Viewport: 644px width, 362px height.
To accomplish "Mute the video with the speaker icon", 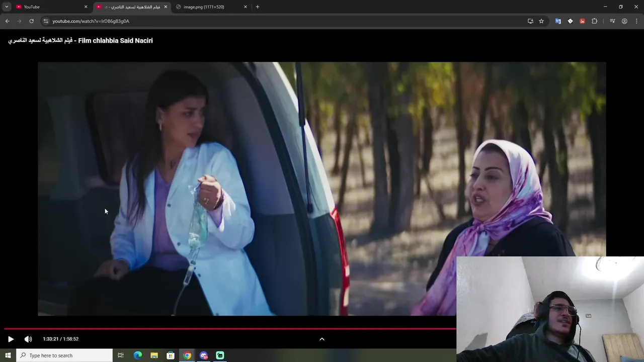I will pos(28,339).
